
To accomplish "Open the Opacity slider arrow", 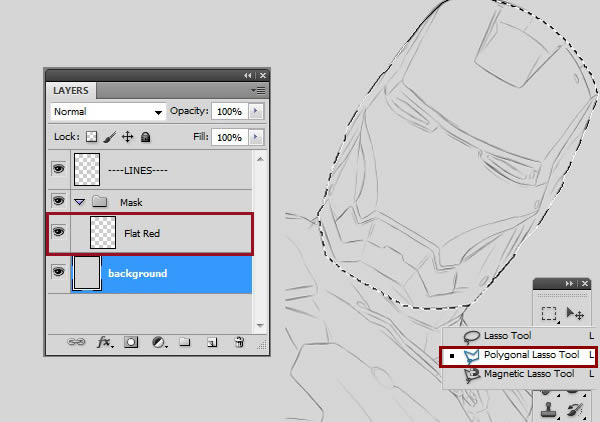I will click(x=256, y=111).
